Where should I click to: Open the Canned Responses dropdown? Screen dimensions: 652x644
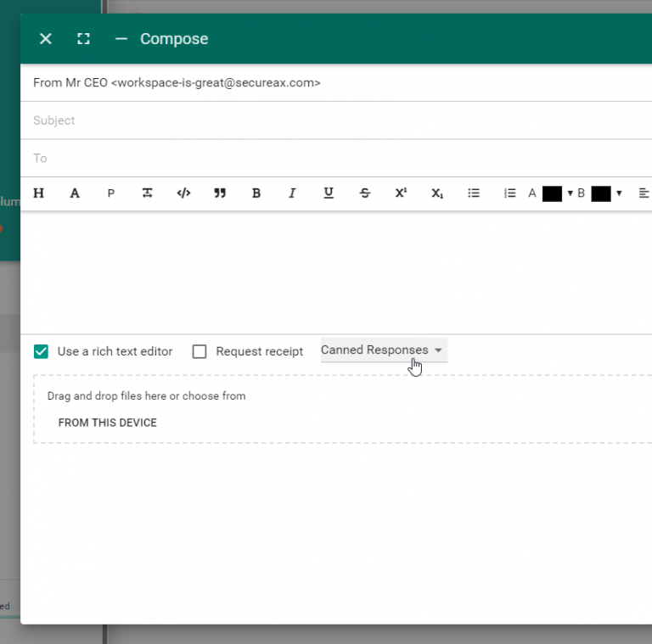tap(383, 350)
